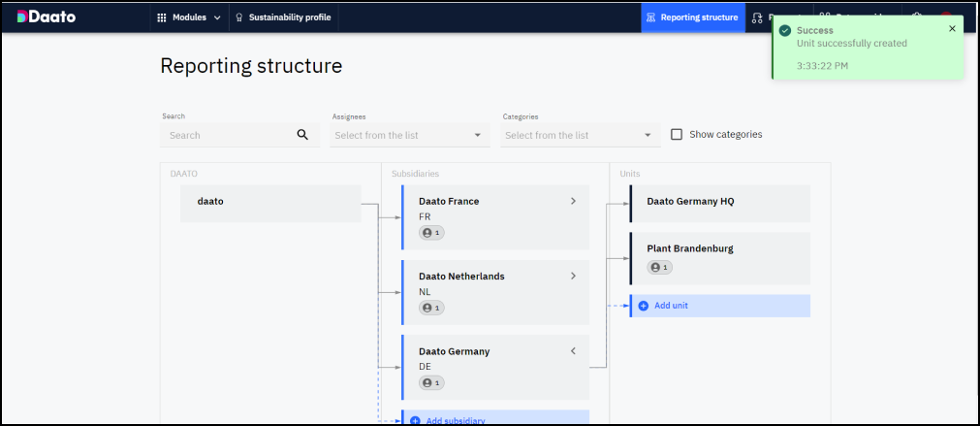
Task: Dismiss the success notification
Action: 952,28
